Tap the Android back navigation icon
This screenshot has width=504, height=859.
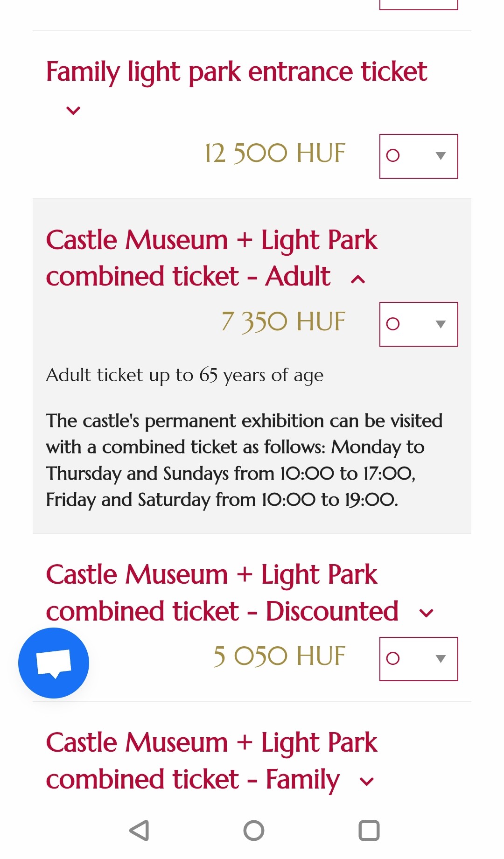tap(139, 831)
